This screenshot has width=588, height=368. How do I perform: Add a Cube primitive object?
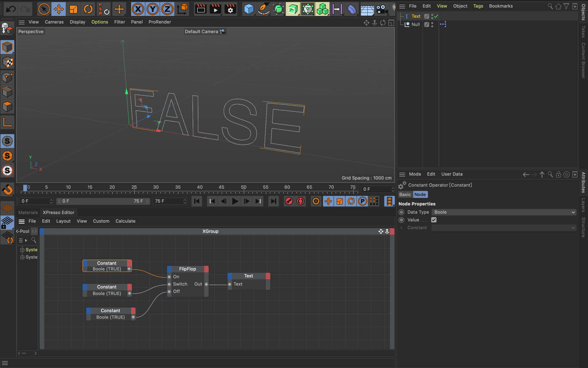pyautogui.click(x=249, y=9)
